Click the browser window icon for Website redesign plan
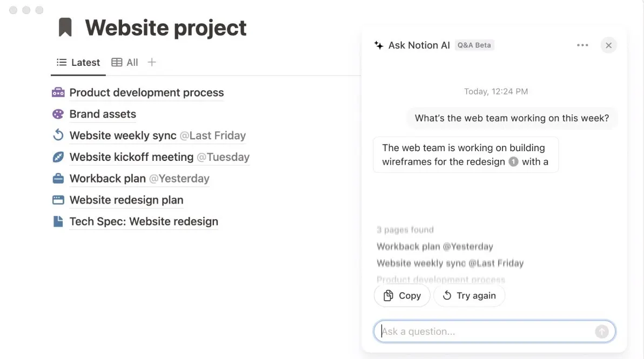This screenshot has height=359, width=644. point(58,200)
